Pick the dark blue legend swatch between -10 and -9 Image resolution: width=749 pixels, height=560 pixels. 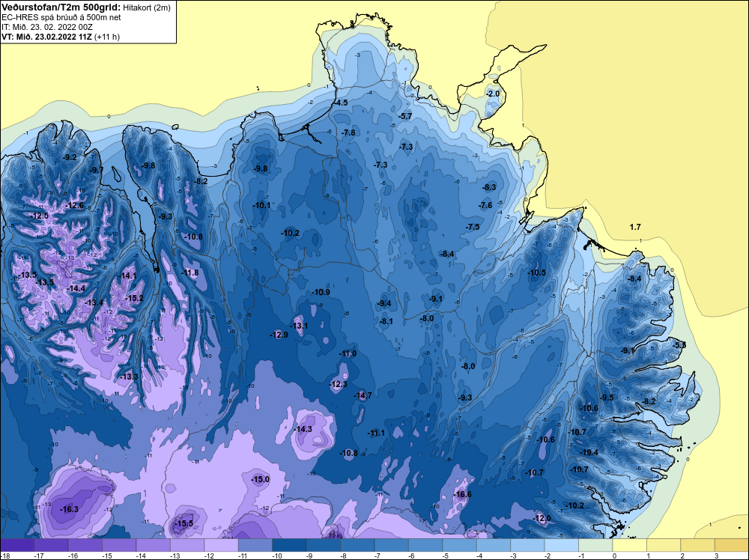[289, 545]
